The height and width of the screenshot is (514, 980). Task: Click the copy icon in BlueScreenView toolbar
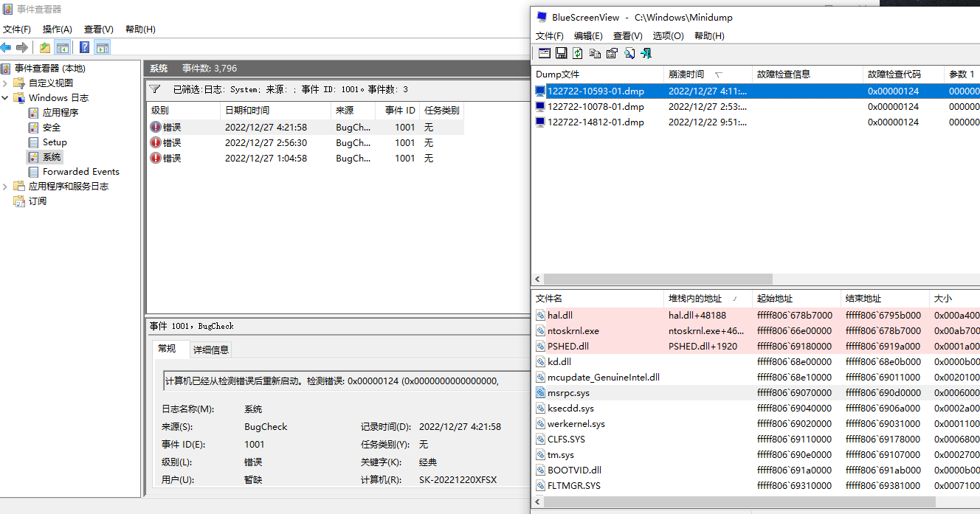point(595,53)
